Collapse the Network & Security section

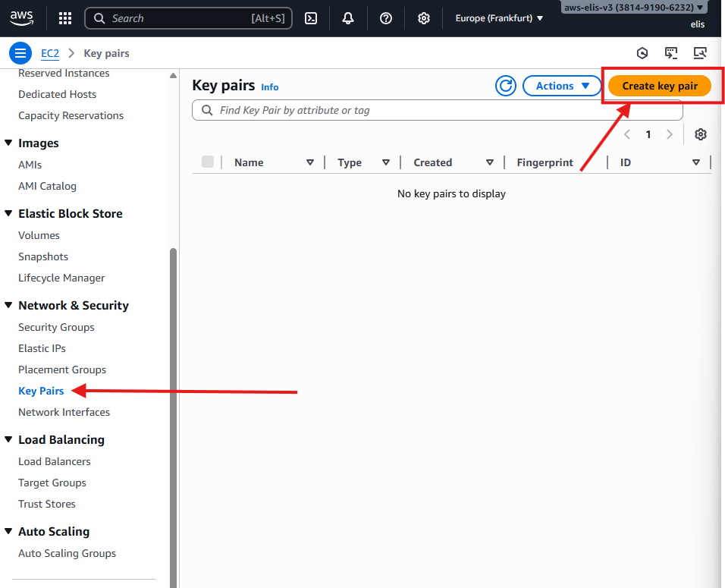click(x=9, y=305)
